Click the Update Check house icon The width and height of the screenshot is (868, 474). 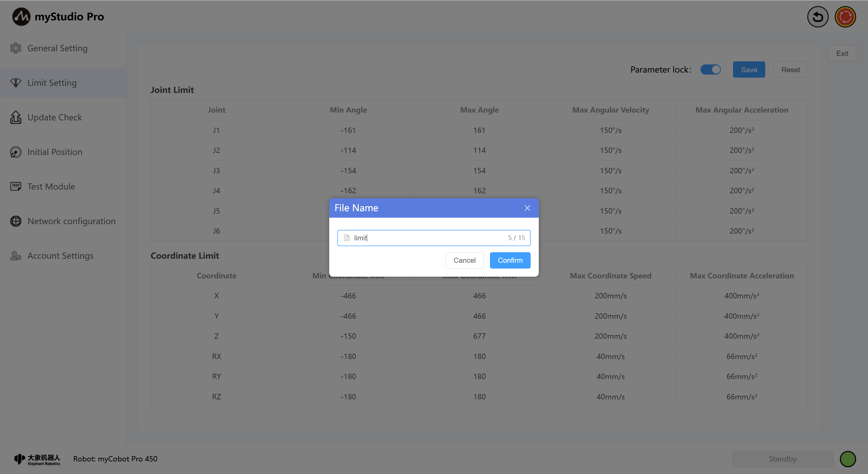16,117
